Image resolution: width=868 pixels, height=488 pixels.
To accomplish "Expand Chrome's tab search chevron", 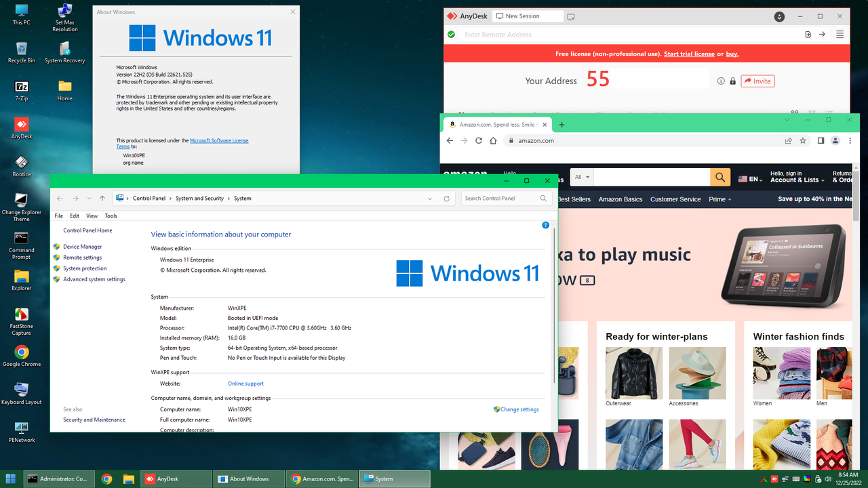I will tap(787, 119).
